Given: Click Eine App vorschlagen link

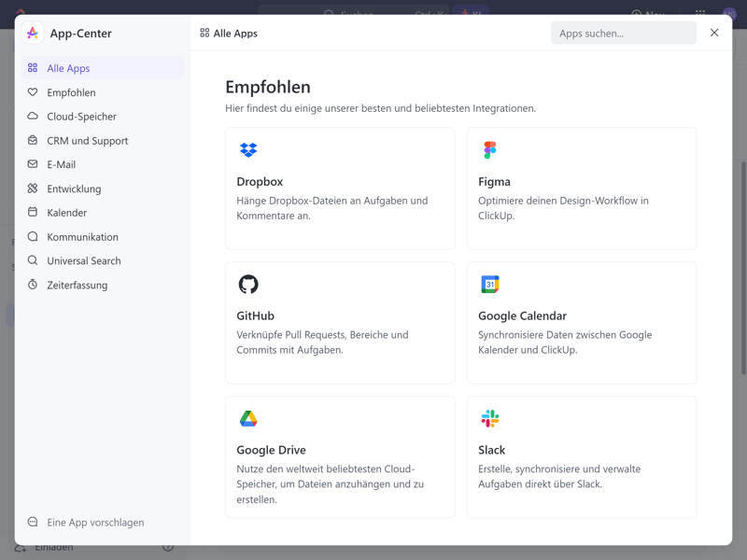Looking at the screenshot, I should coord(94,523).
